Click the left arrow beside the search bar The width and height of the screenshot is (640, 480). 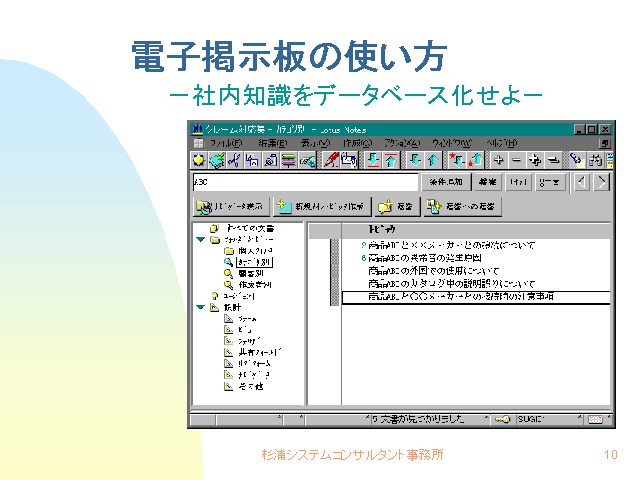[582, 182]
